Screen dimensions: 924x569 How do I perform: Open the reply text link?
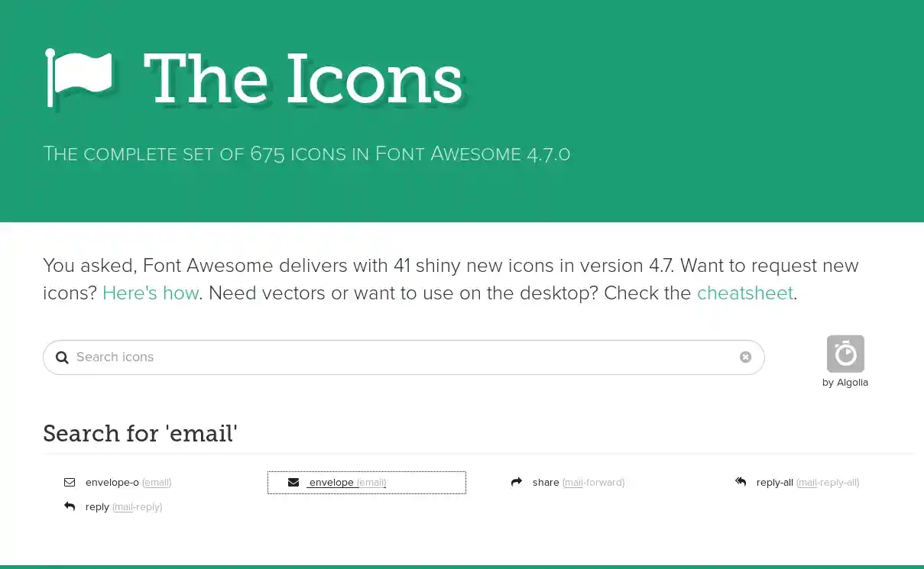pyautogui.click(x=98, y=507)
